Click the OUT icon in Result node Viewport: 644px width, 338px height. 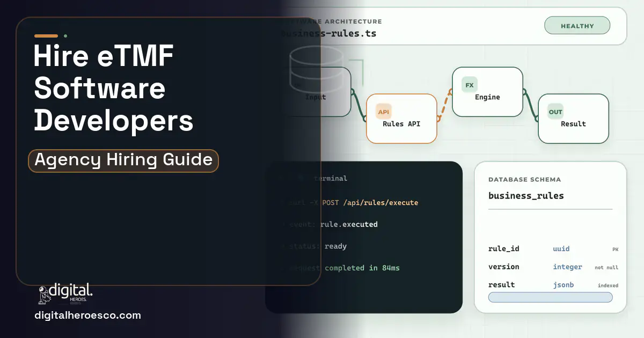tap(555, 112)
